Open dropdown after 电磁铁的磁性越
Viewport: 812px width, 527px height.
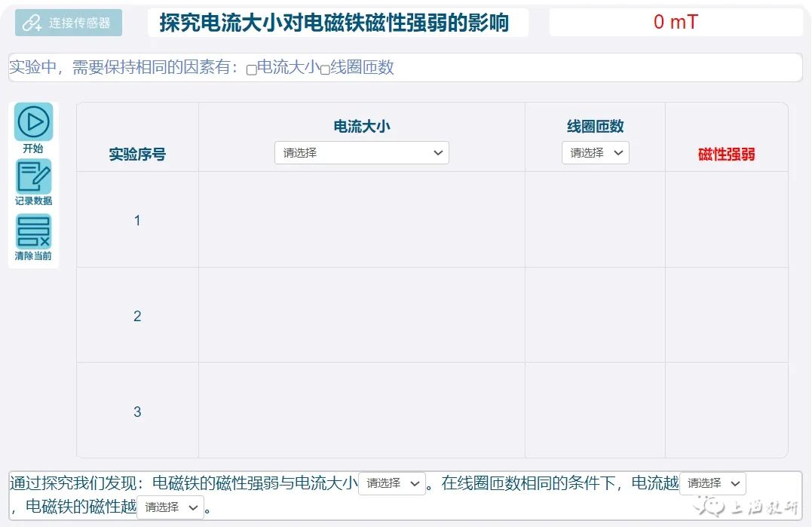(x=170, y=507)
